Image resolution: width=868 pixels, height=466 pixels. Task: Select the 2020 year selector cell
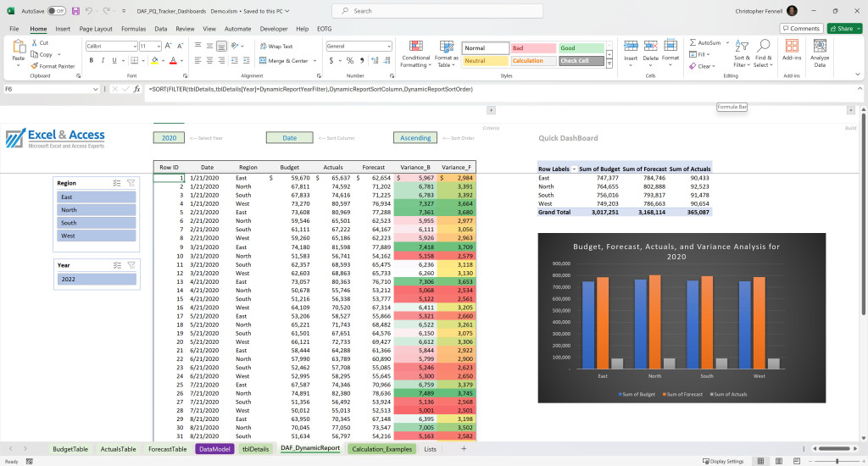(169, 138)
